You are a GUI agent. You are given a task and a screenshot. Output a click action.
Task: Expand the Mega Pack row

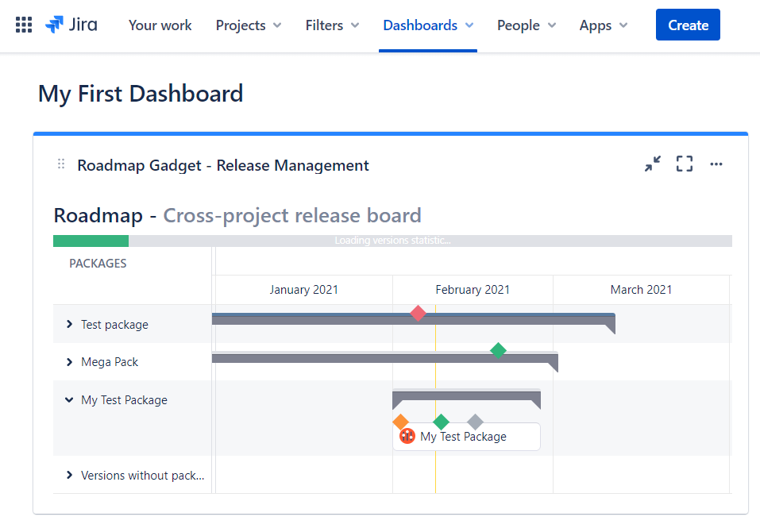pyautogui.click(x=69, y=362)
